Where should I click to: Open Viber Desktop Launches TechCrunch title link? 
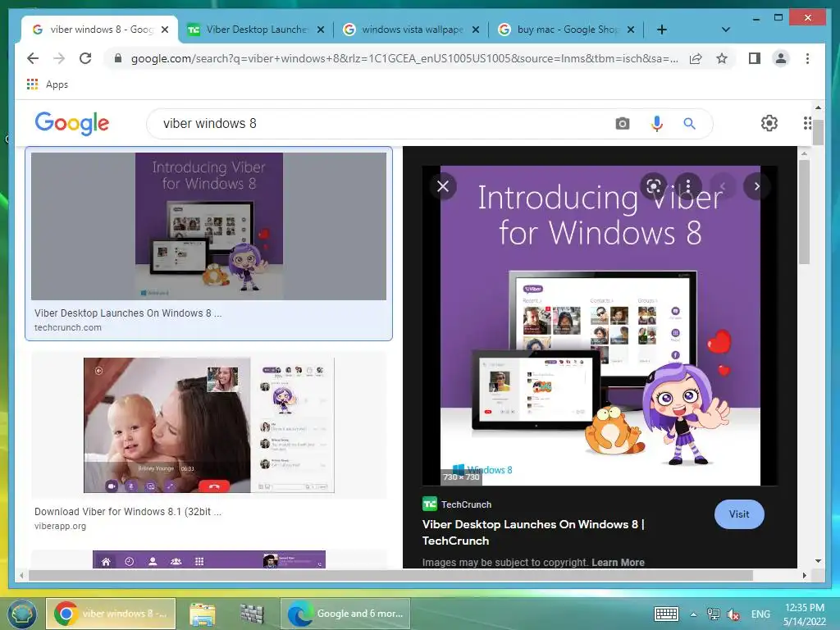pyautogui.click(x=533, y=532)
